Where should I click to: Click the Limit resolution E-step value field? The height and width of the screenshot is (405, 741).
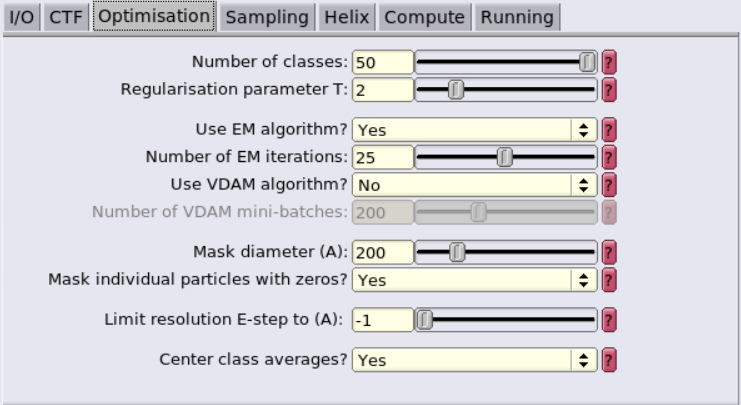click(383, 320)
